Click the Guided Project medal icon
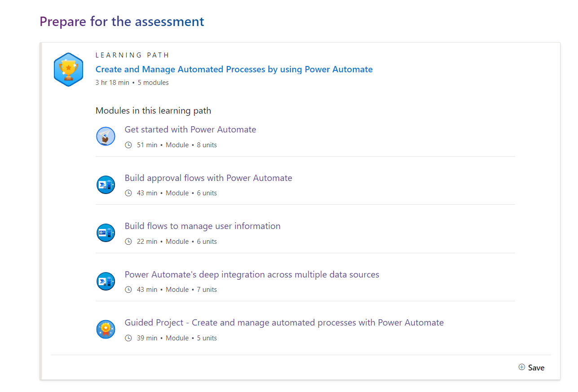 (106, 329)
